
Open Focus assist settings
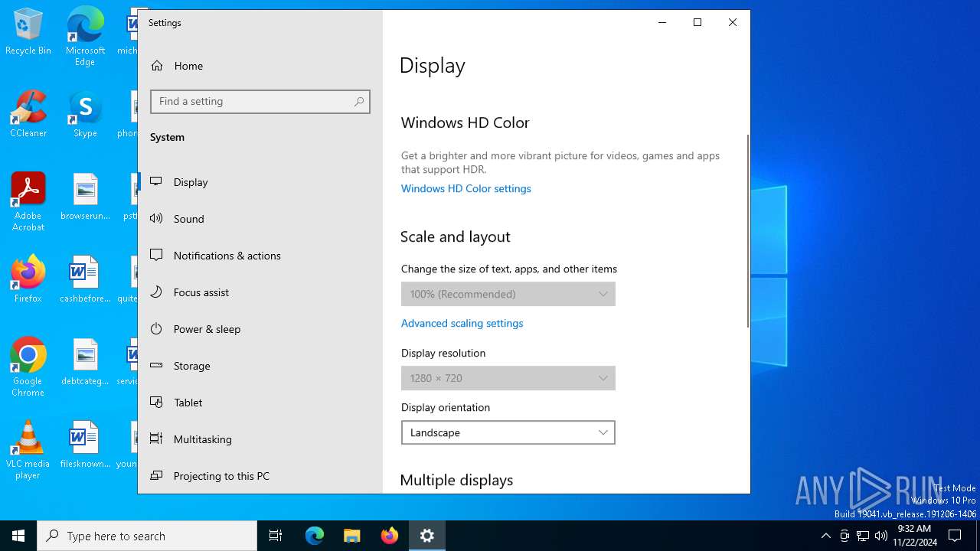pos(260,292)
